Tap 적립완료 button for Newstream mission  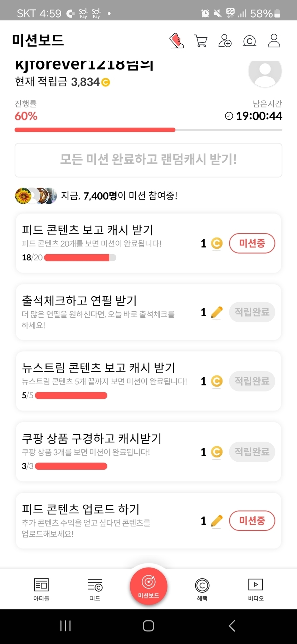tap(252, 381)
